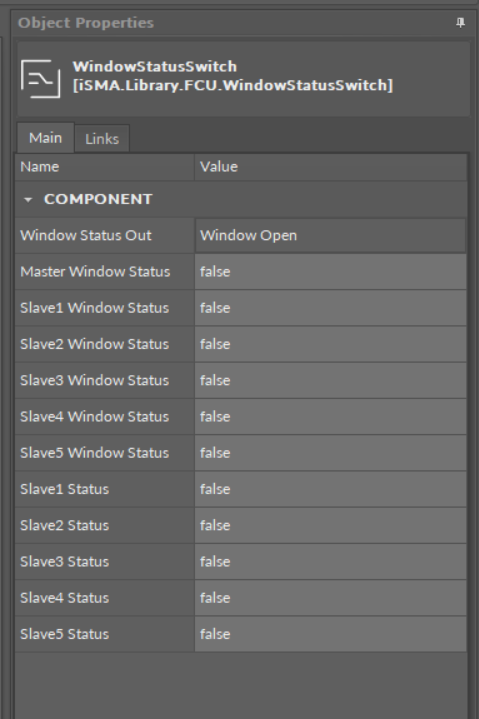Click the Name column header

tap(105, 167)
